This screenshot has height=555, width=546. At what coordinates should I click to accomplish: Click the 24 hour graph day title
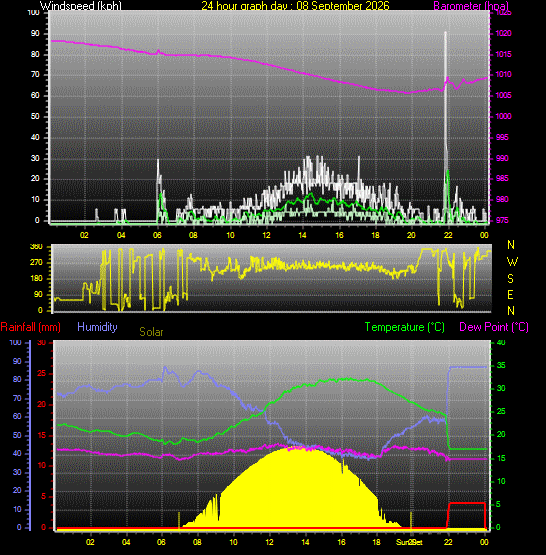coord(295,6)
